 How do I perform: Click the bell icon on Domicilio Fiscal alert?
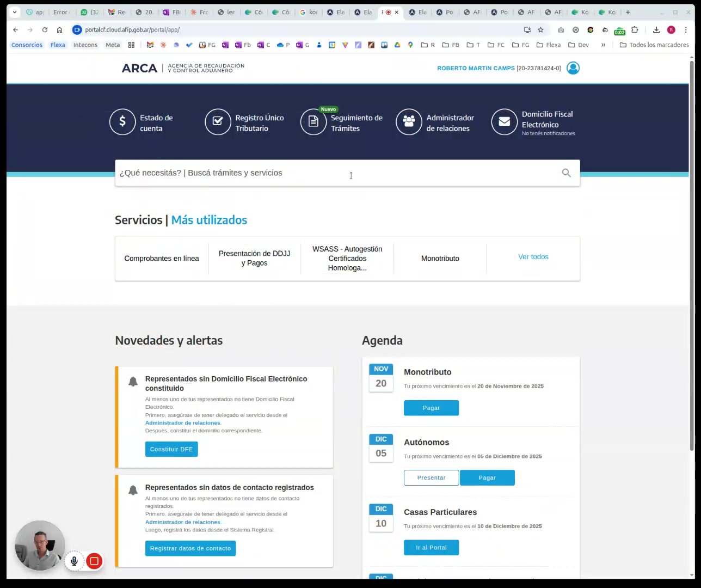[133, 382]
